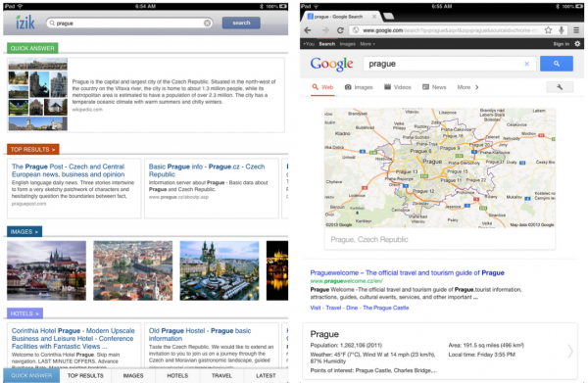Screen dimensions: 588x383
Task: Go back using Chrome's back arrow
Action: [x=308, y=30]
